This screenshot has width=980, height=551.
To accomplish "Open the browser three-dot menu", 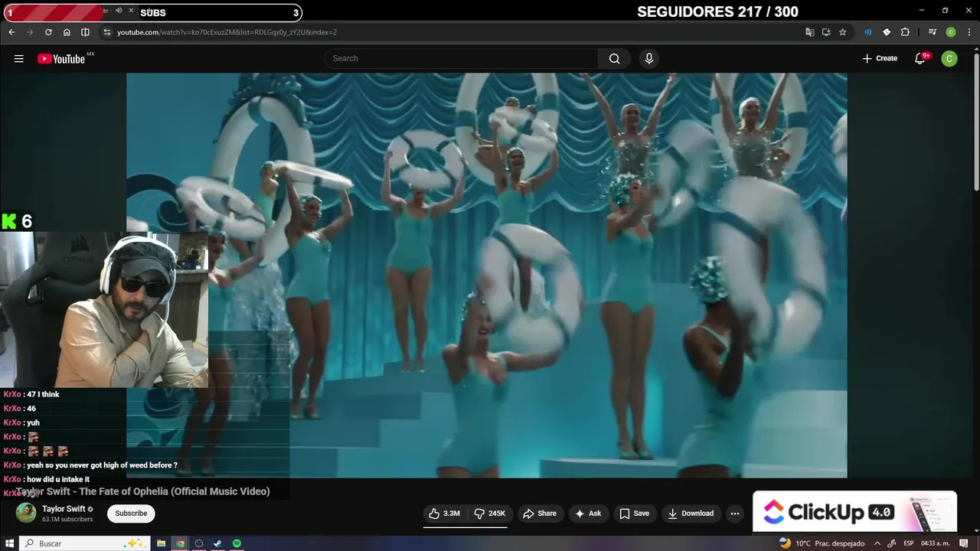I will [969, 32].
